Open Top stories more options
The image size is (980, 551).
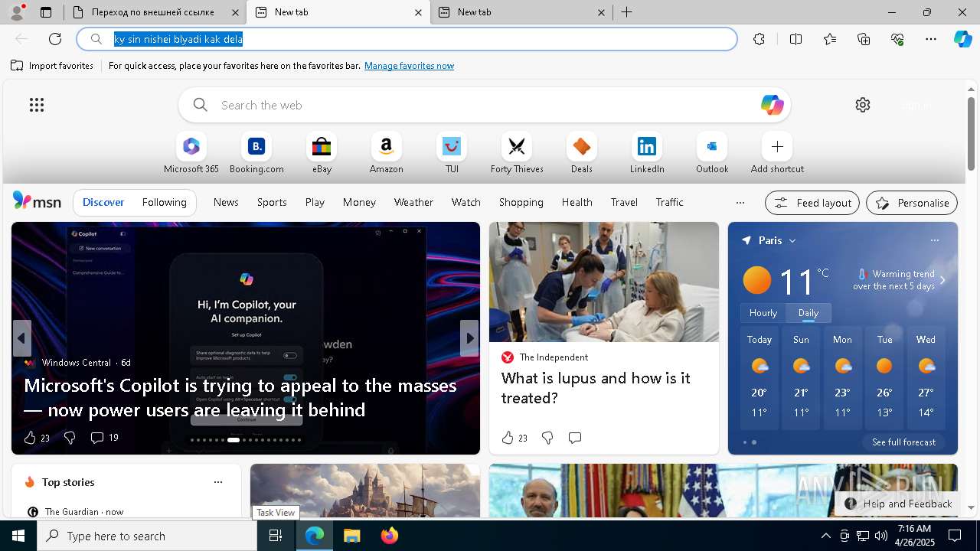tap(218, 482)
